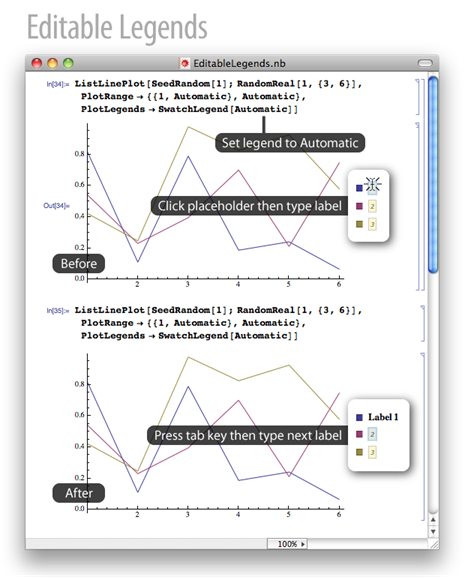
Task: Click the green zoom window button
Action: click(x=68, y=63)
